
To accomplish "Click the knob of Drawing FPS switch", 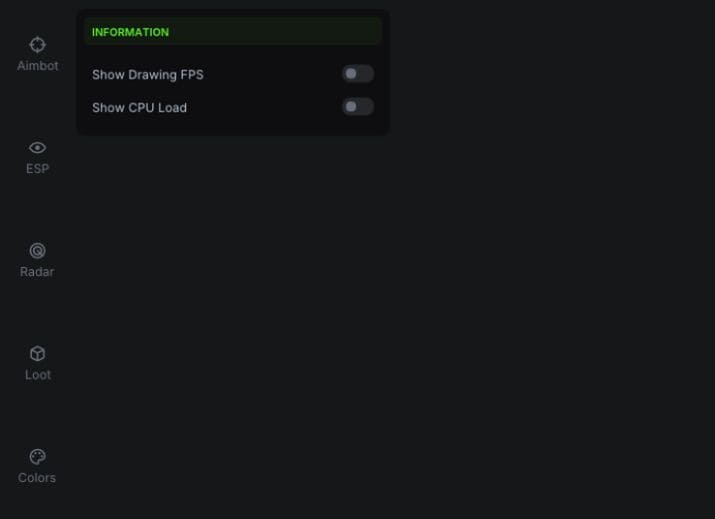I will (351, 74).
